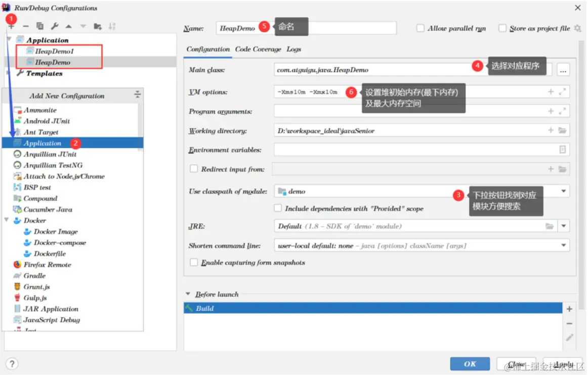Switch to the Code Coverage tab
This screenshot has height=375, width=588.
pyautogui.click(x=258, y=49)
